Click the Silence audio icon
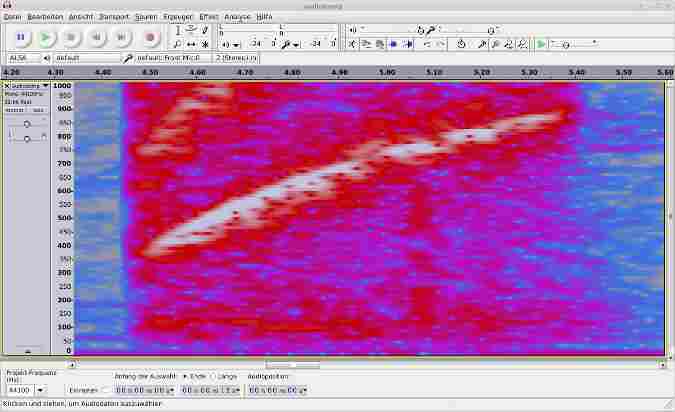 click(407, 44)
